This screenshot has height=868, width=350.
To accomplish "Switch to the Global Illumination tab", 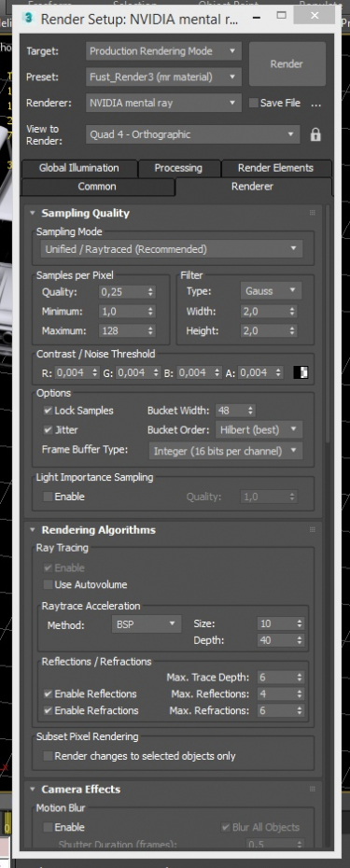I will (x=78, y=168).
